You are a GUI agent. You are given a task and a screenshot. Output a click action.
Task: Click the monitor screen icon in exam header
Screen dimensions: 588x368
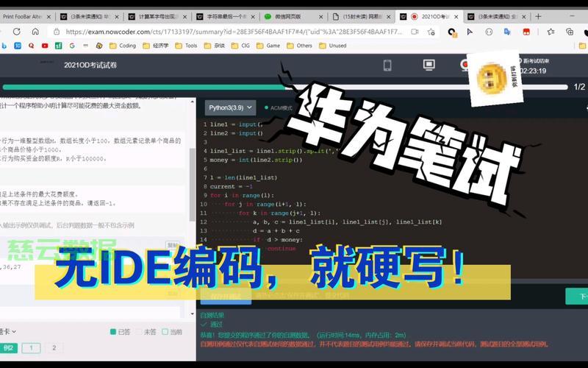click(x=429, y=65)
